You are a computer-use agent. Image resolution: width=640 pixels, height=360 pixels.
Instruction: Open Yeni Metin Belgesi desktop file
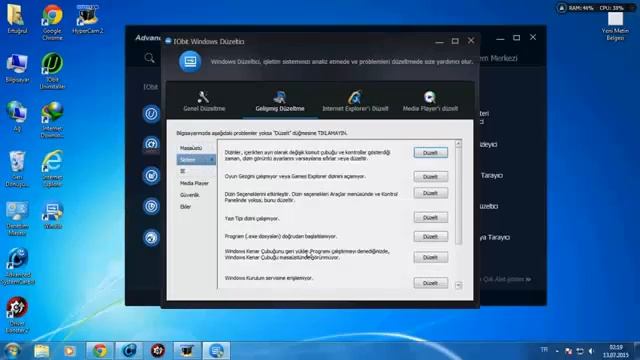click(615, 26)
